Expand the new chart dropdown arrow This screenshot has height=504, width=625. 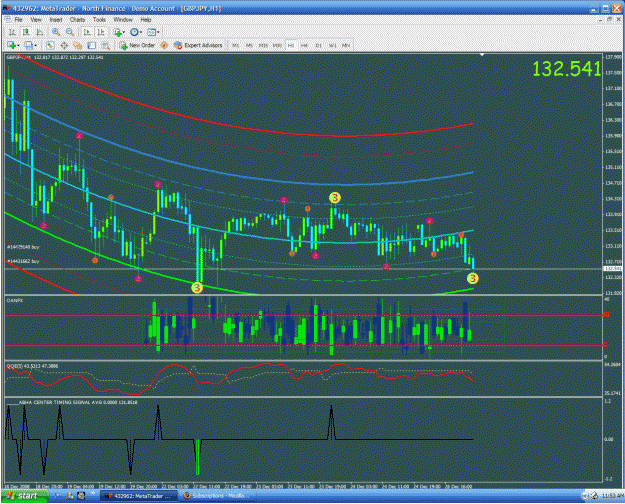click(x=18, y=45)
